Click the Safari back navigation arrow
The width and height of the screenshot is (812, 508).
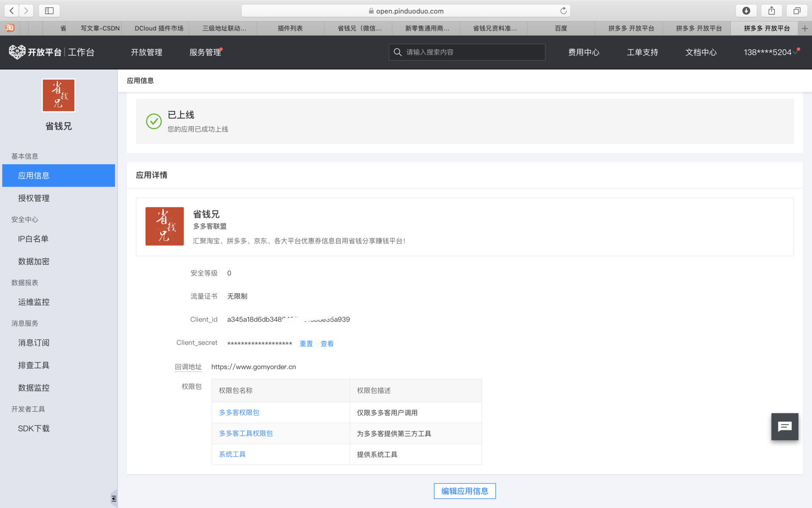coord(12,11)
